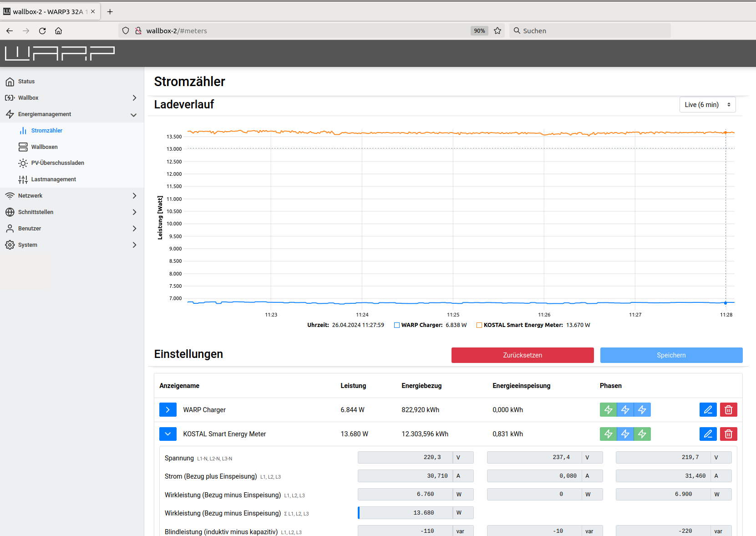
Task: Edit the KOSTAL Smart Energy Meter
Action: point(708,434)
